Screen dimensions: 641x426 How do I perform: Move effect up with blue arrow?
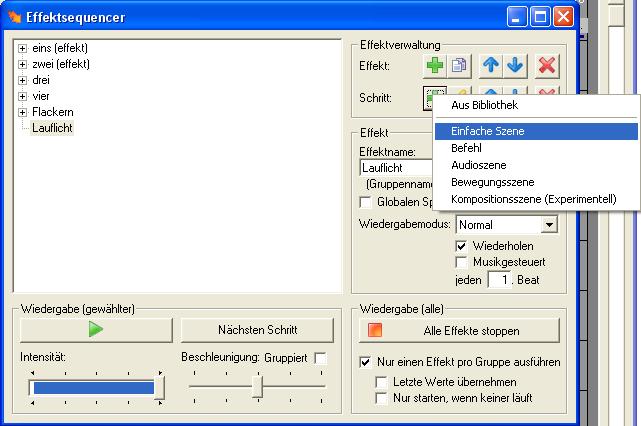(491, 66)
